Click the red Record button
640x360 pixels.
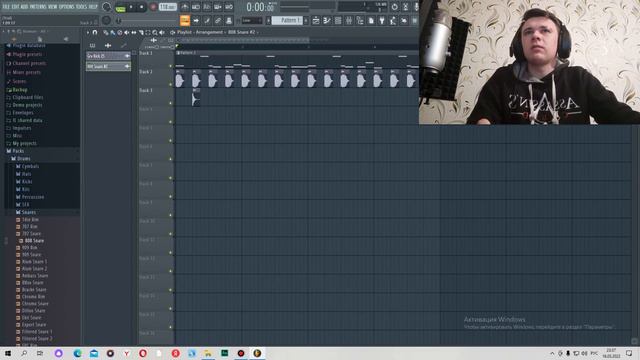[x=153, y=7]
